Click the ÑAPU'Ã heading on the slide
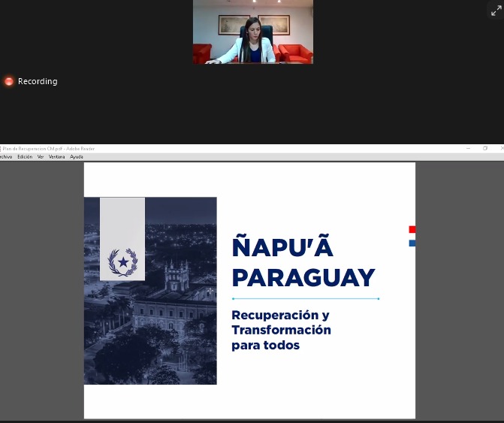The height and width of the screenshot is (423, 504). click(x=282, y=246)
